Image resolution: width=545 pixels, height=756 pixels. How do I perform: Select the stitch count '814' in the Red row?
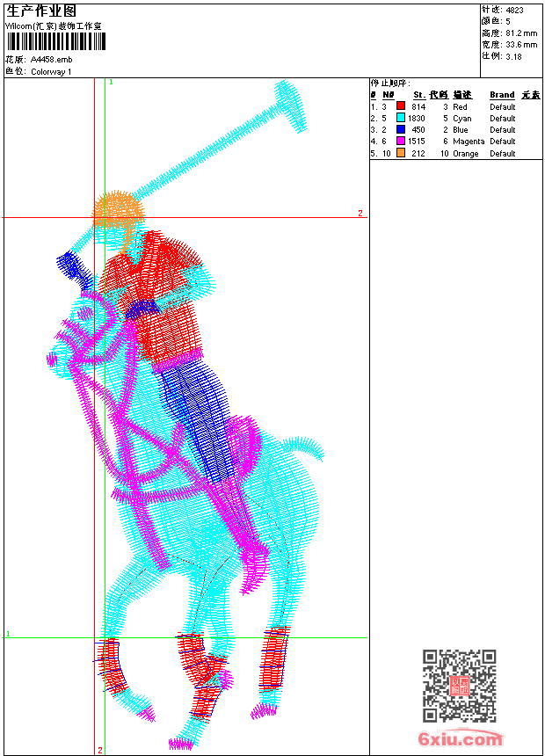coord(418,106)
